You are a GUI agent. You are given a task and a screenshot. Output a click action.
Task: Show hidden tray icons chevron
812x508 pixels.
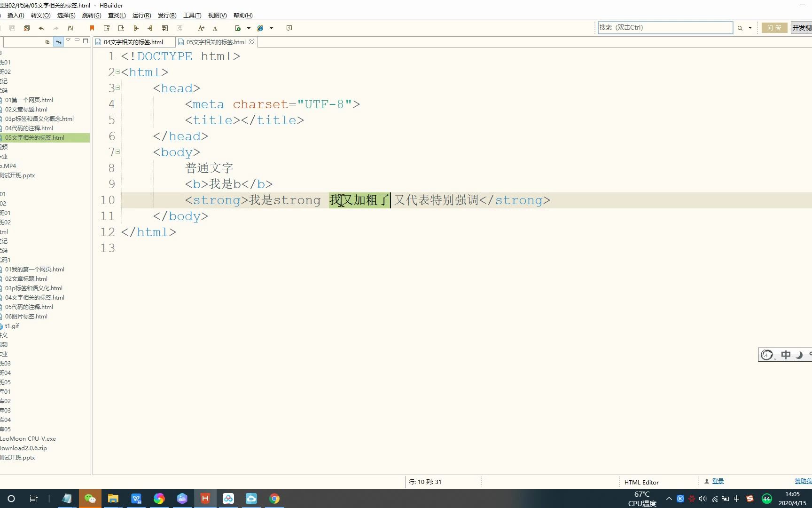coord(669,499)
